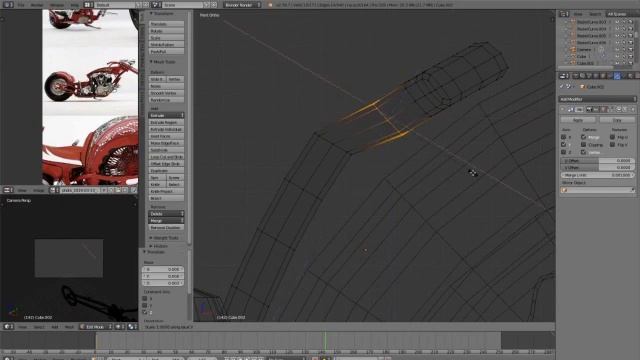Toggle visibility eye for Cube.002 in outliner
Screen dimensions: 640x360
point(618,63)
